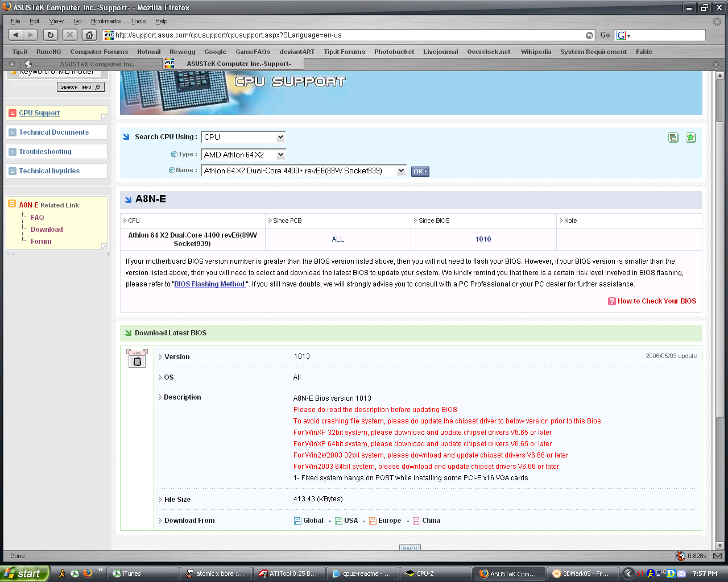728x582 pixels.
Task: Open the search engine selector arrow
Action: click(x=628, y=36)
